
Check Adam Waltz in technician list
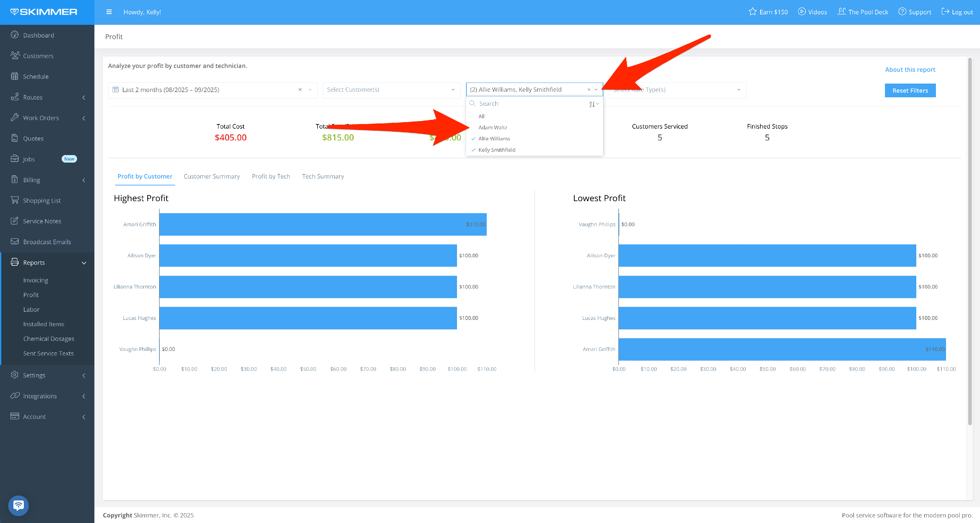click(492, 127)
